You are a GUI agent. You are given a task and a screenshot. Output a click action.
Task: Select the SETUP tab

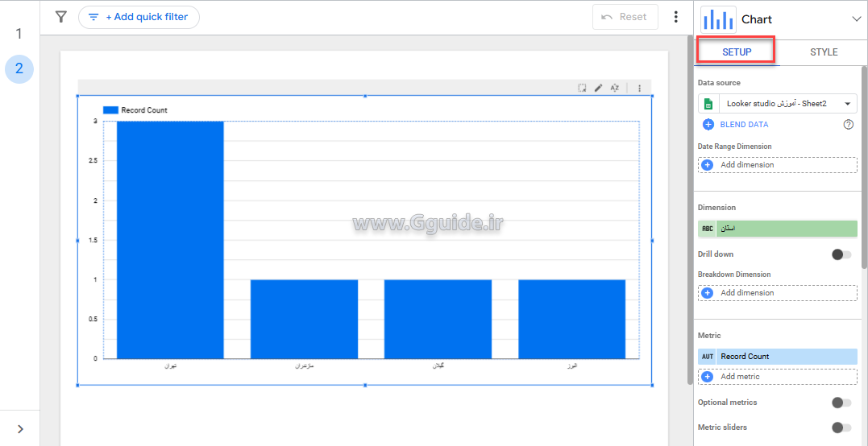737,52
